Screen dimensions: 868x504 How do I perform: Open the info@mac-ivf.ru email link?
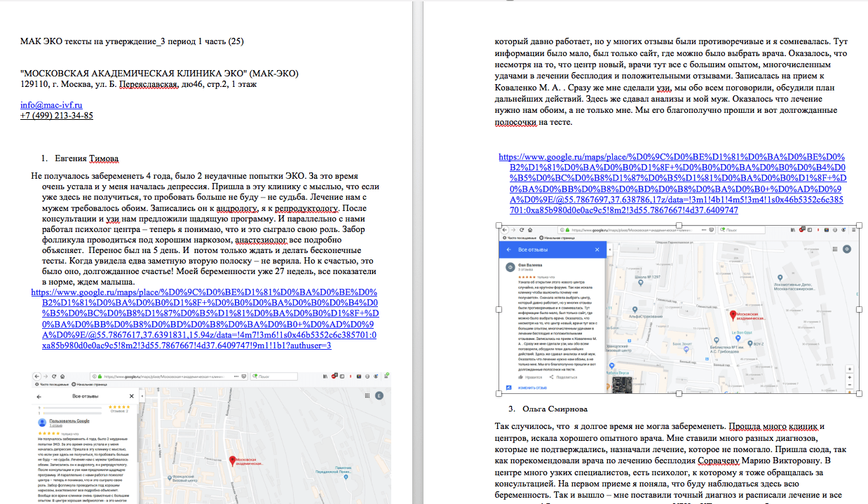pyautogui.click(x=51, y=104)
